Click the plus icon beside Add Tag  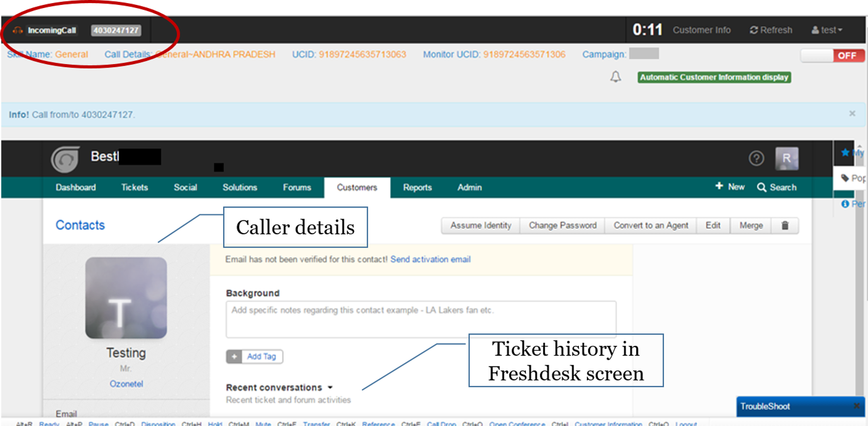(x=234, y=356)
